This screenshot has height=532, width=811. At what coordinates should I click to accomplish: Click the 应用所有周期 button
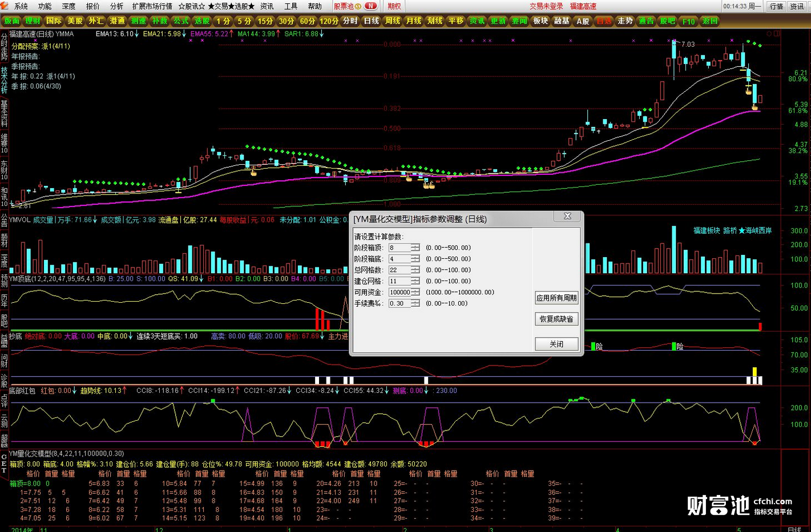(556, 298)
